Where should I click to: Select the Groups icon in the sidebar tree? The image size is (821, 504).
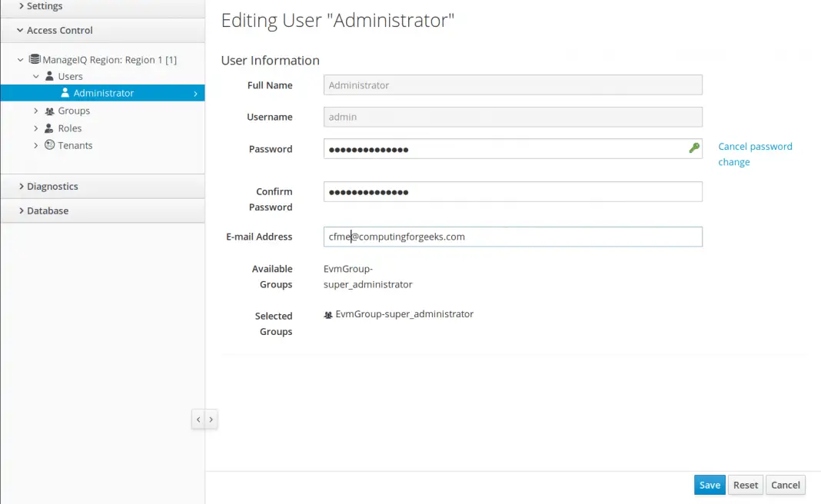(50, 111)
